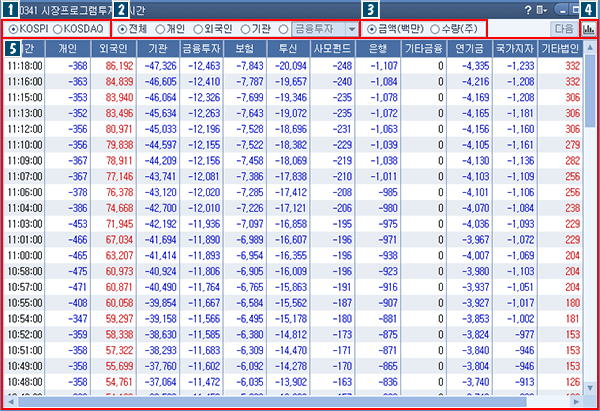The width and height of the screenshot is (600, 411).
Task: Click the 은행 column header
Action: click(x=378, y=48)
